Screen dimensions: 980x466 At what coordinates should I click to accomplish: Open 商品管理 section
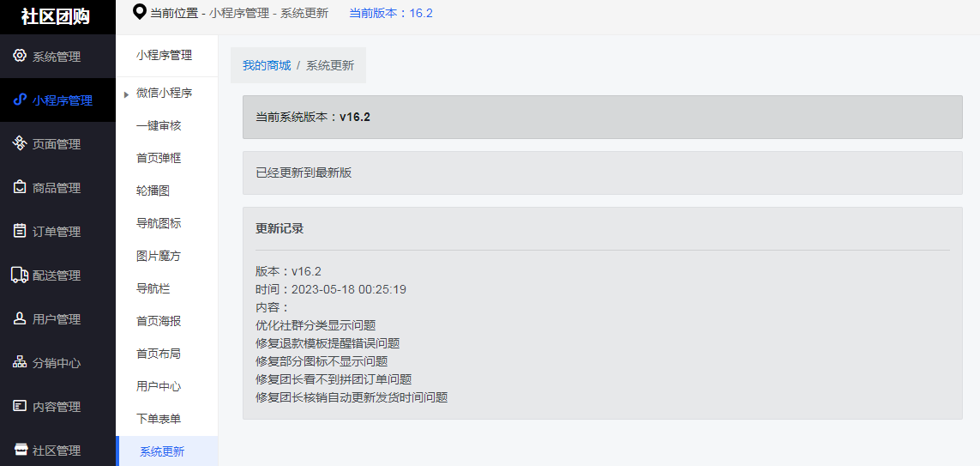point(57,188)
